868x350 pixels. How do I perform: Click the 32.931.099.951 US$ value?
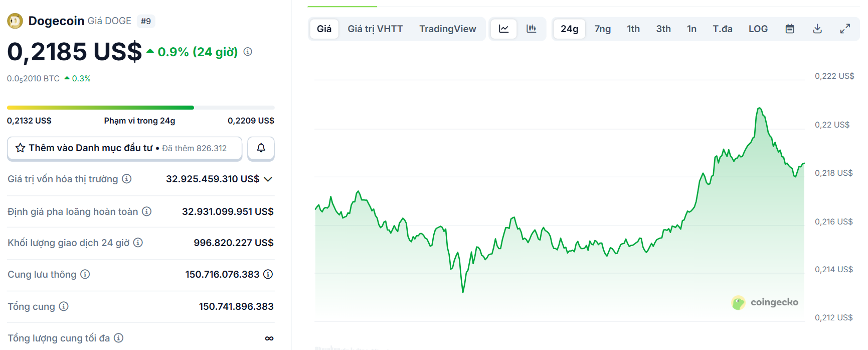pyautogui.click(x=228, y=211)
